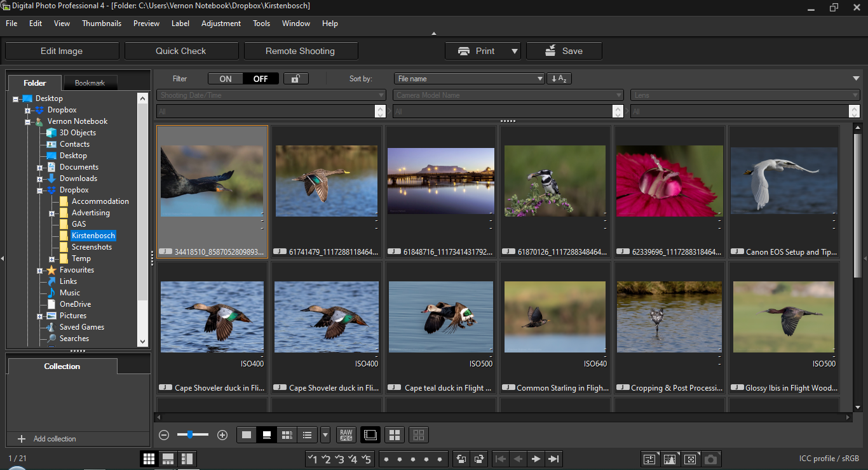Viewport: 868px width, 470px height.
Task: Select thumbnail with info below display mode
Action: pyautogui.click(x=268, y=435)
